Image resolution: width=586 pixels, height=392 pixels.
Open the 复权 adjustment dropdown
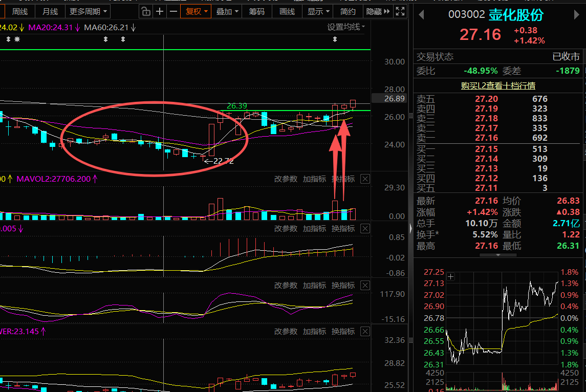point(196,12)
